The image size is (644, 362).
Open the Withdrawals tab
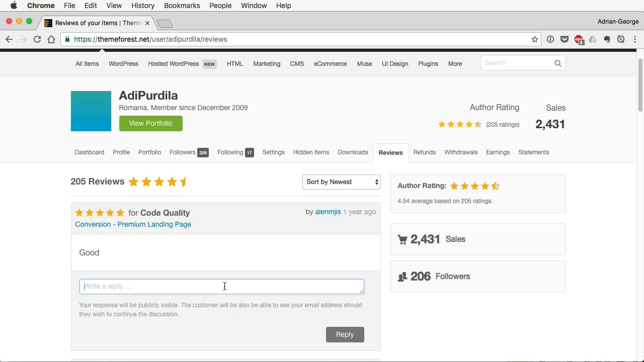460,152
